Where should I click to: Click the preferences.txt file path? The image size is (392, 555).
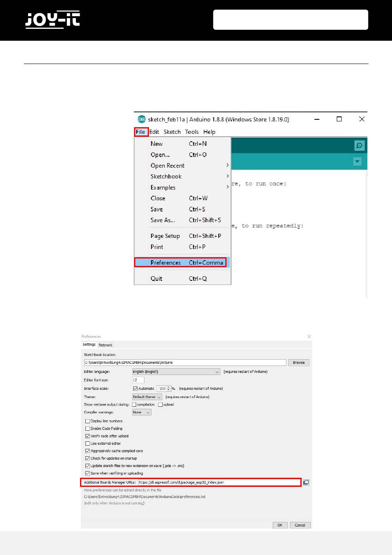pos(145,497)
